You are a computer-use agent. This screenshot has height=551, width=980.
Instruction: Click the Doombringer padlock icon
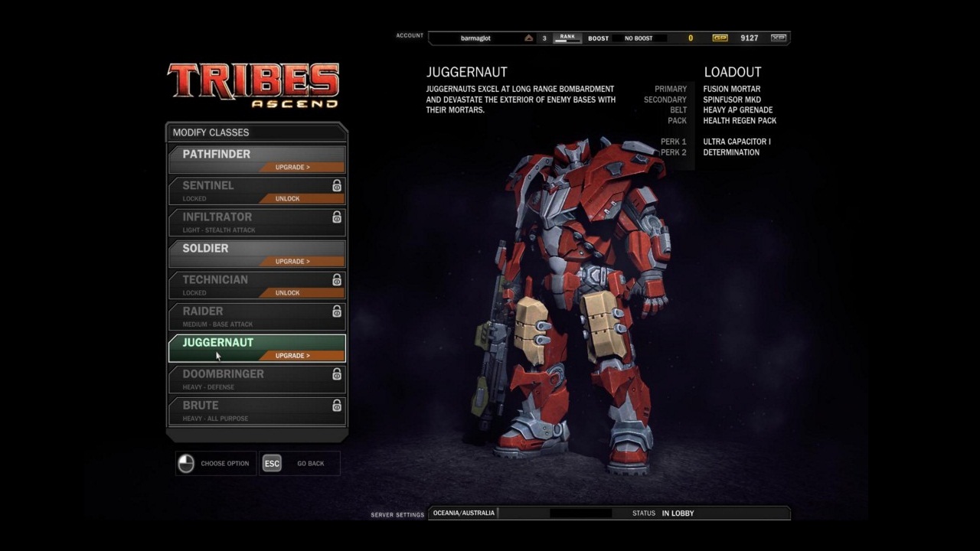tap(336, 374)
